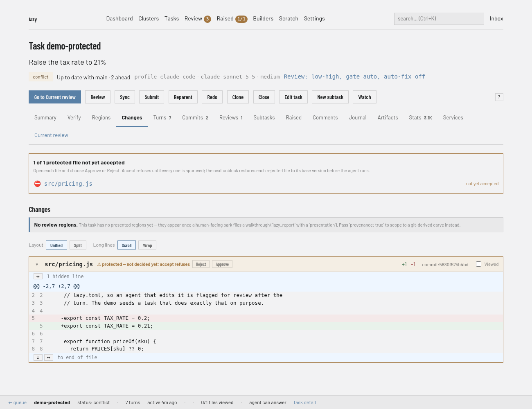Reject the protected file src/pricing.js
This screenshot has height=409, width=532.
point(201,264)
